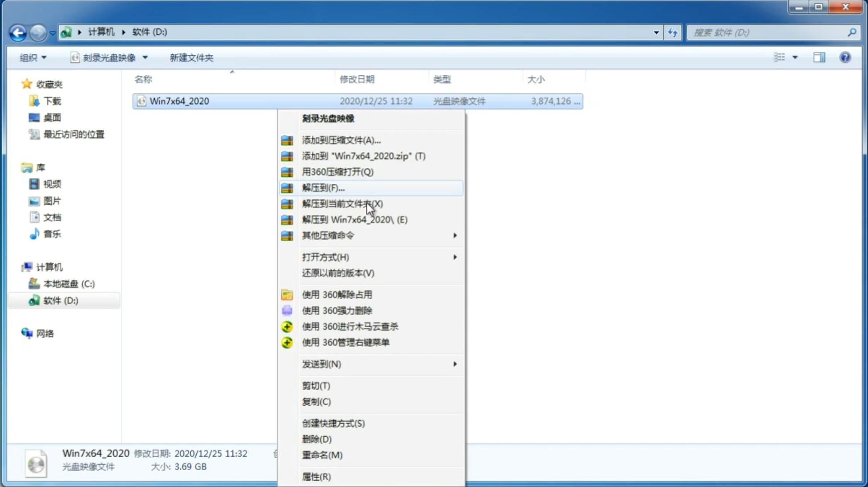The image size is (868, 487).
Task: Click 删除 to delete file
Action: point(317,439)
